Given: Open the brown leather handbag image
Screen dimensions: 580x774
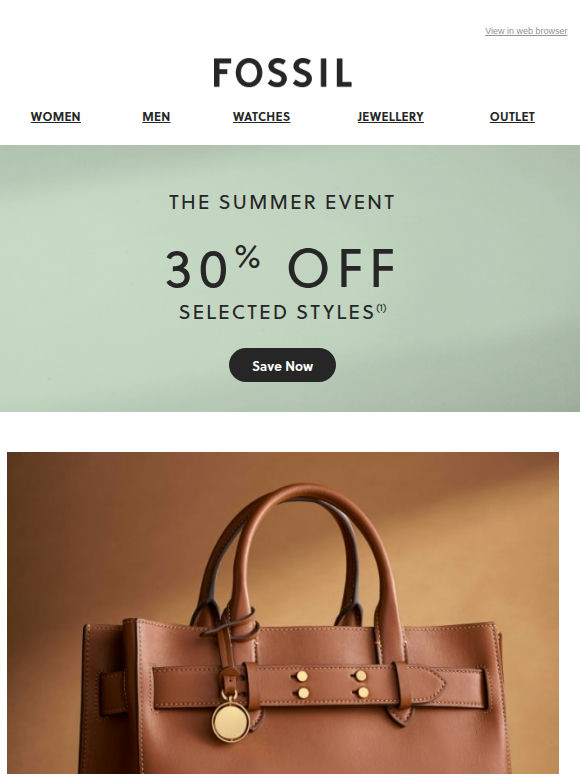Looking at the screenshot, I should pos(283,613).
